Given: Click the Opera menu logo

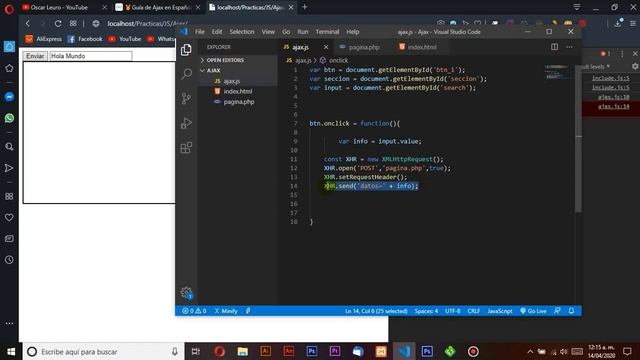Looking at the screenshot, I should (9, 9).
